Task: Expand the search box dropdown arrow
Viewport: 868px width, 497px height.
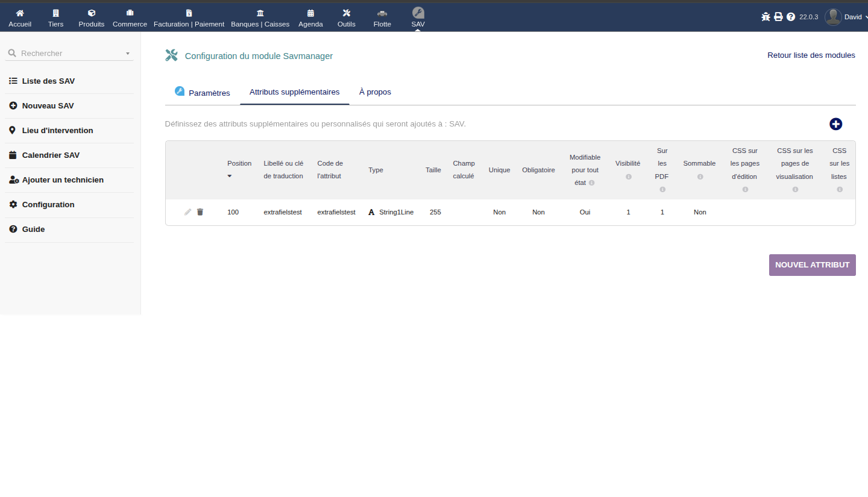Action: [x=128, y=54]
